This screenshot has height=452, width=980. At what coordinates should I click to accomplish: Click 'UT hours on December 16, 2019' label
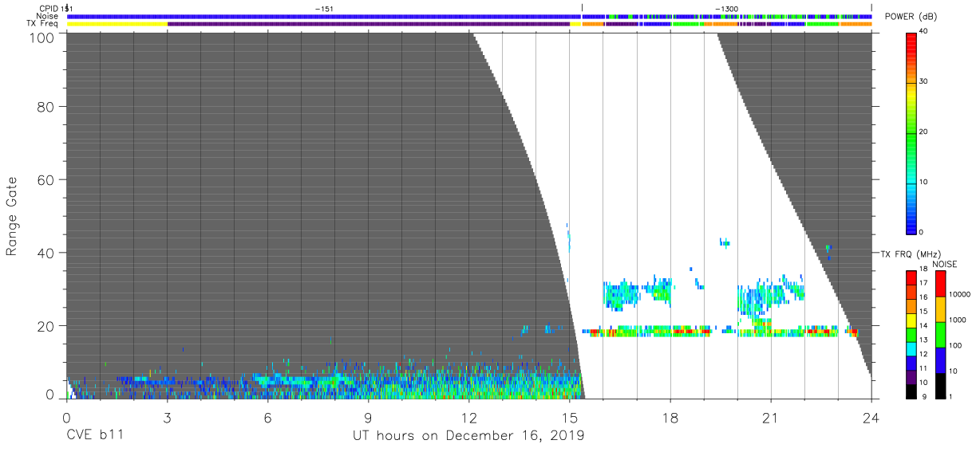468,436
